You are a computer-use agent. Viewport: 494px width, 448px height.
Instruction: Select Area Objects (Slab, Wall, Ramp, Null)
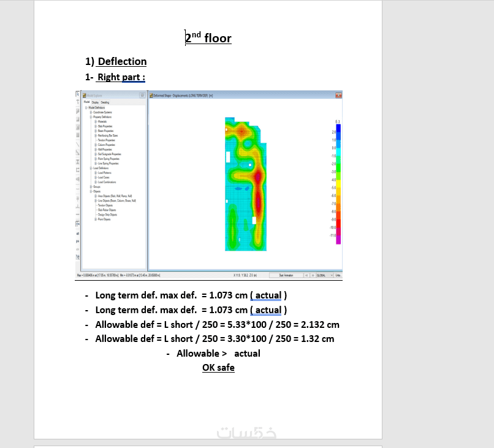(x=115, y=196)
